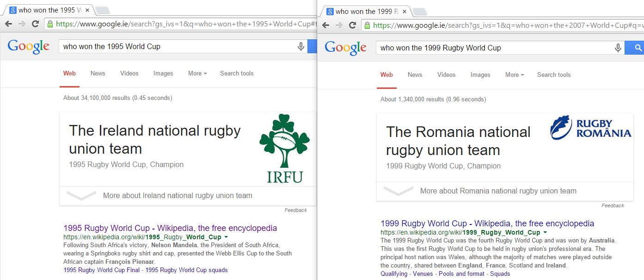
Task: Select Web tab in right window
Action: click(386, 75)
